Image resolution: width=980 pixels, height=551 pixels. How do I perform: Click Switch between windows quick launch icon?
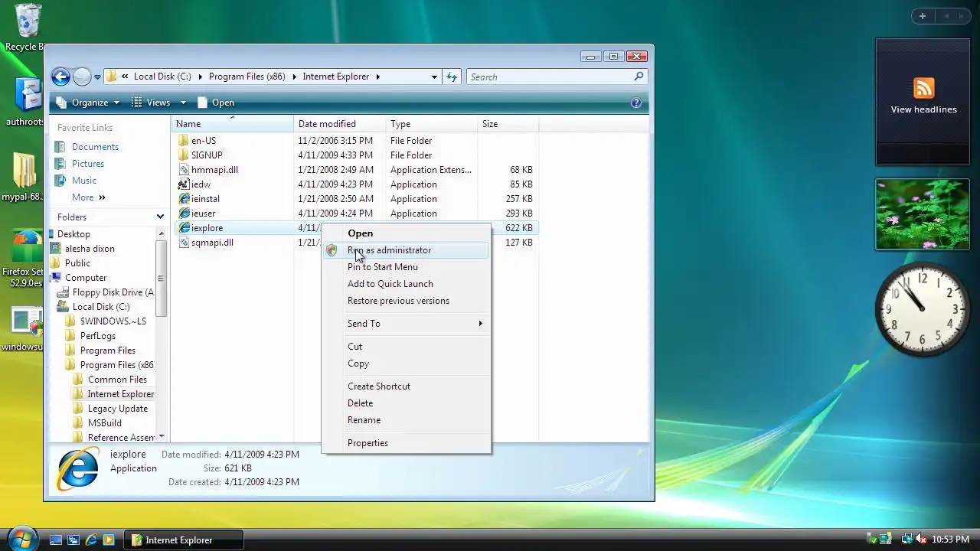73,540
